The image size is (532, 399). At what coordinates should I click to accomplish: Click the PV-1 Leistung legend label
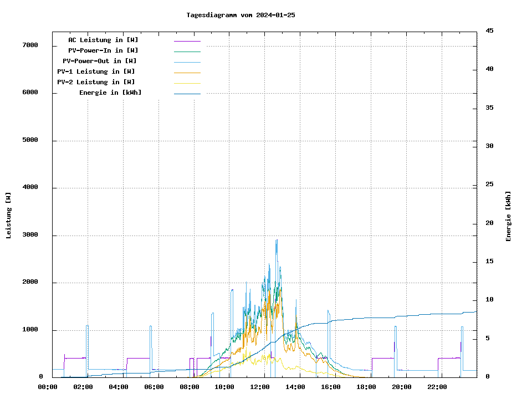coord(96,71)
